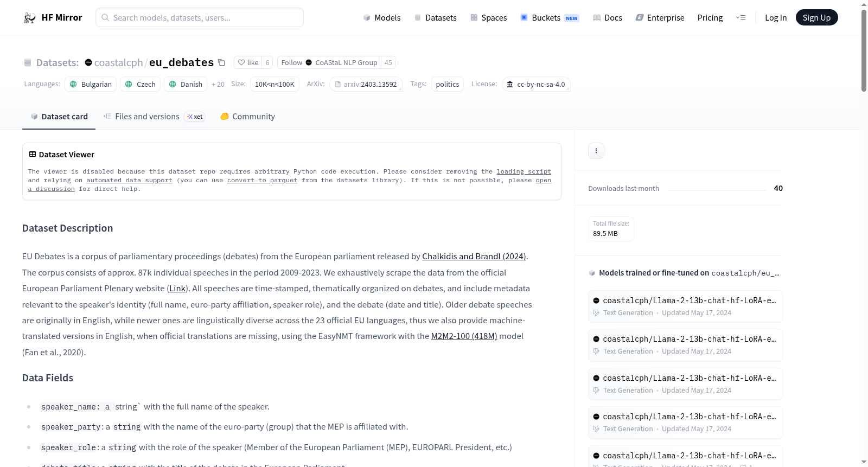Open the Pricing page

(x=710, y=18)
